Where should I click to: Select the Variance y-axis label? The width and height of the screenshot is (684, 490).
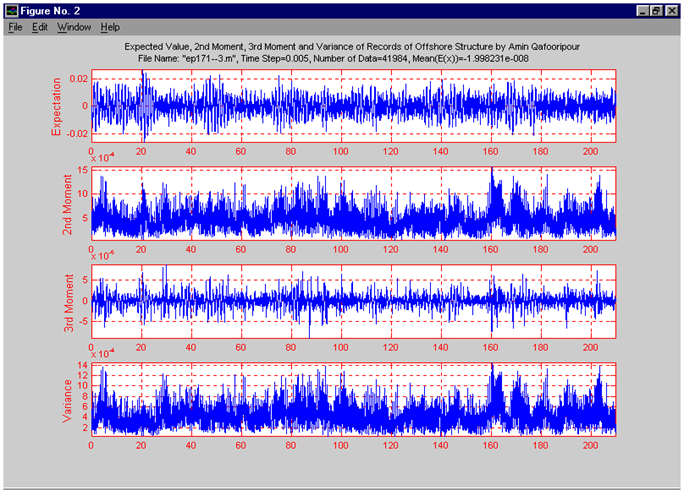coord(69,399)
